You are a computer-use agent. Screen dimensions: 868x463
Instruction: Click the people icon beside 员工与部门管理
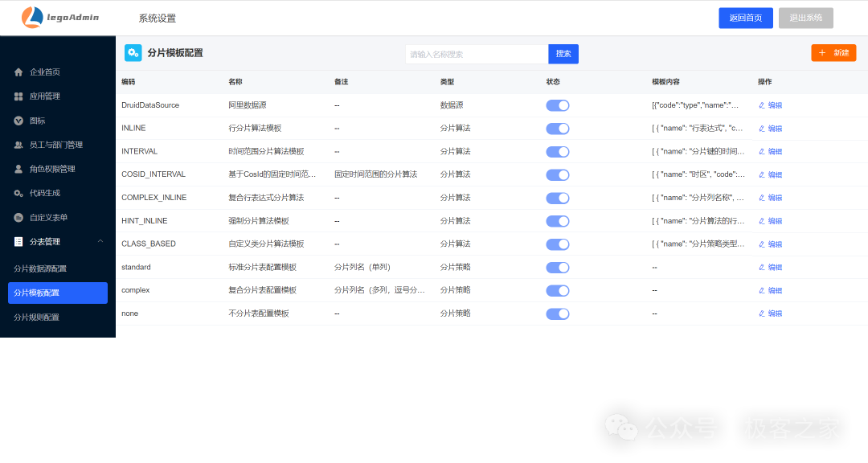[18, 145]
